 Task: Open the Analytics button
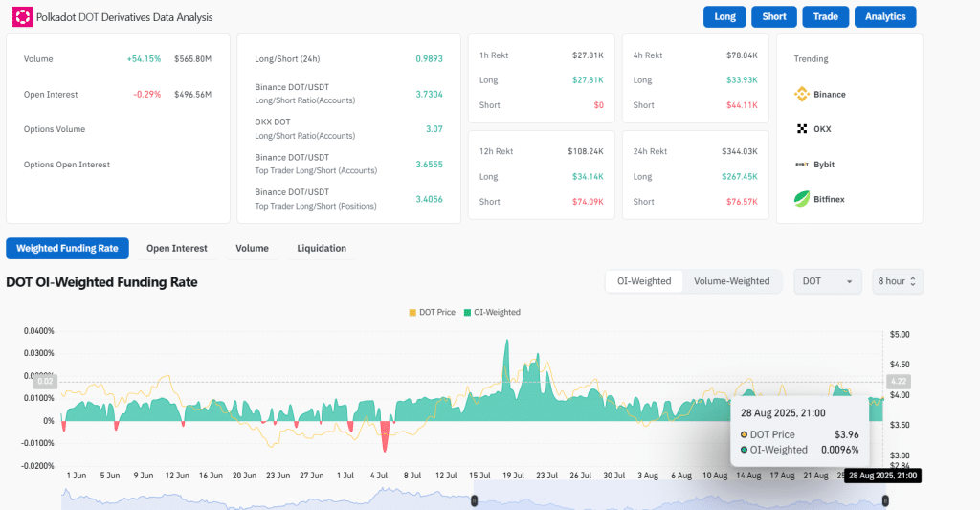885,16
